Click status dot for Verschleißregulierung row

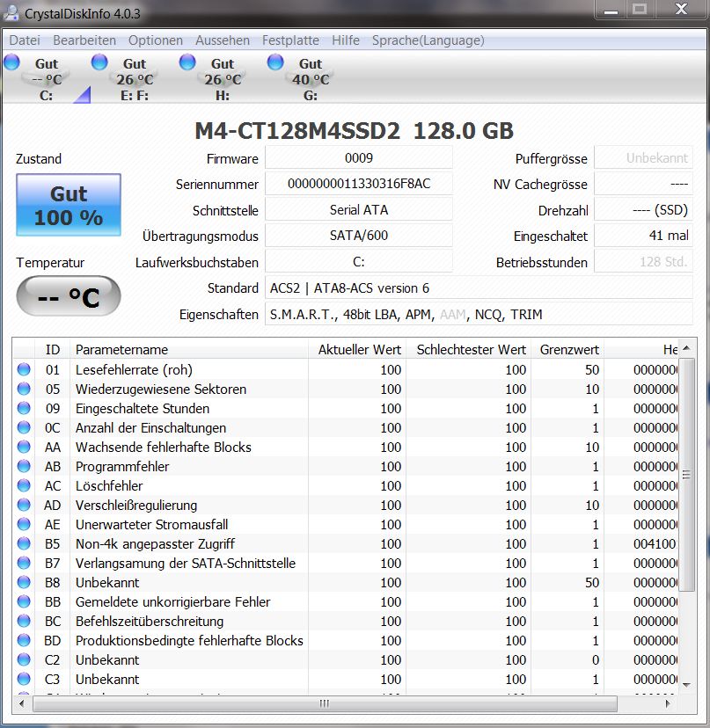[x=24, y=505]
